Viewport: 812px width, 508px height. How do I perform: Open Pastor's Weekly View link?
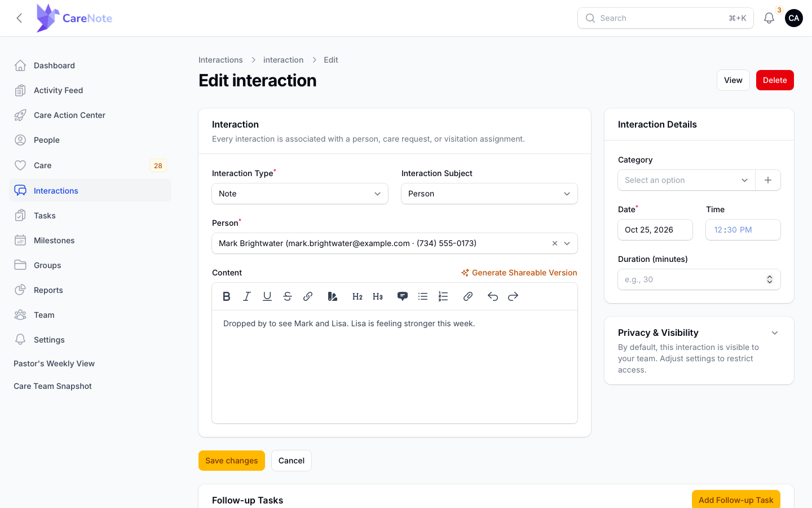[x=54, y=364]
